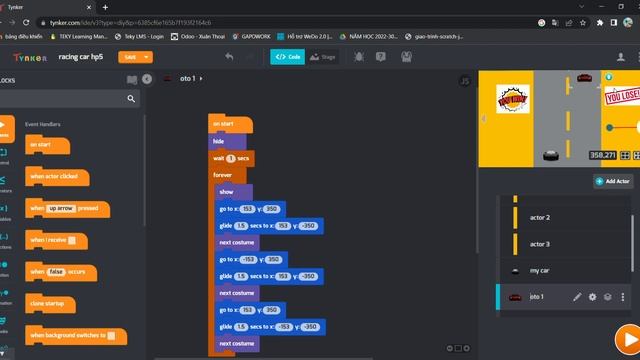Viewport: 640px width, 360px height.
Task: Open oto 1 actor layers icon
Action: coord(608,297)
